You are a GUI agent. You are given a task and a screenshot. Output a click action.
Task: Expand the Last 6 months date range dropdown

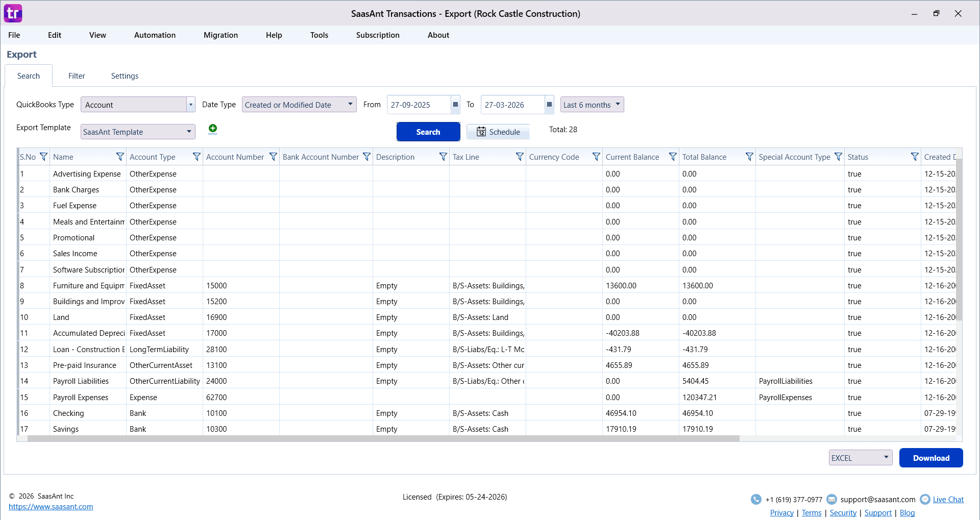[x=618, y=105]
